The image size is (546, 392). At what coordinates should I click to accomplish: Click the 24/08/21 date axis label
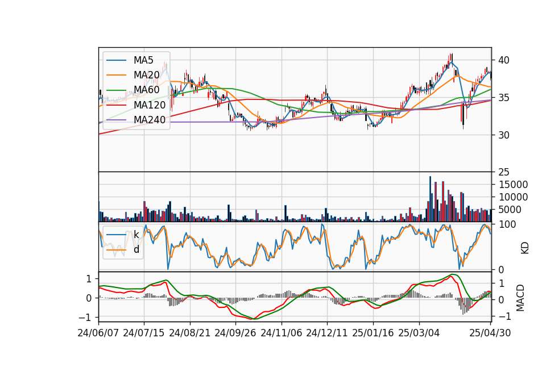pyautogui.click(x=190, y=333)
